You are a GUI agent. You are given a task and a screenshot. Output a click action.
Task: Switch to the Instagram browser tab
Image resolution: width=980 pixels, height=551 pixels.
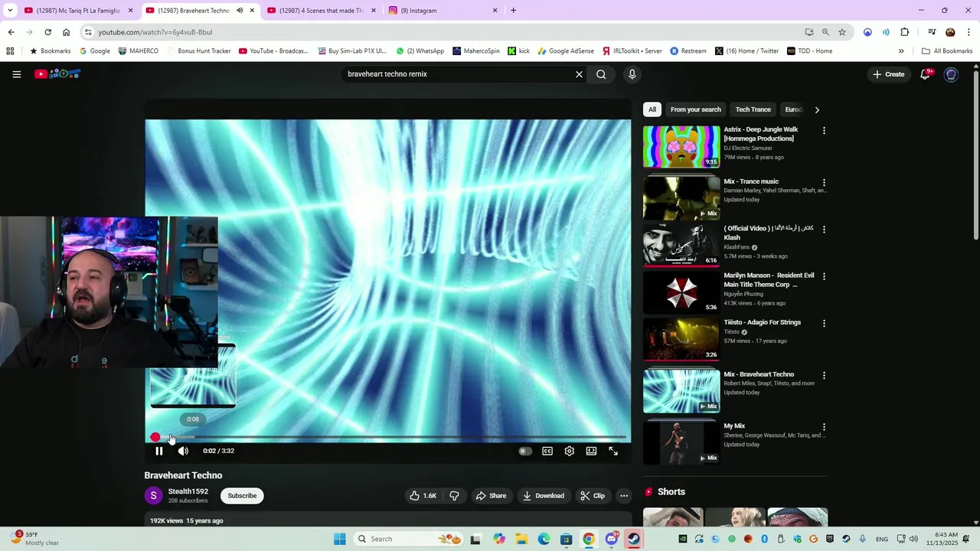click(x=443, y=11)
